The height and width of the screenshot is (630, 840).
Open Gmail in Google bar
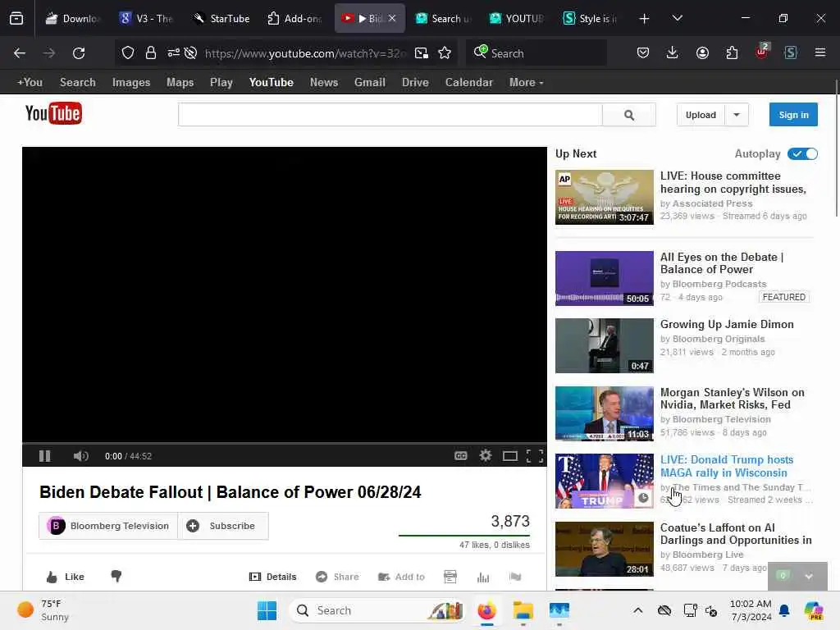pyautogui.click(x=370, y=83)
